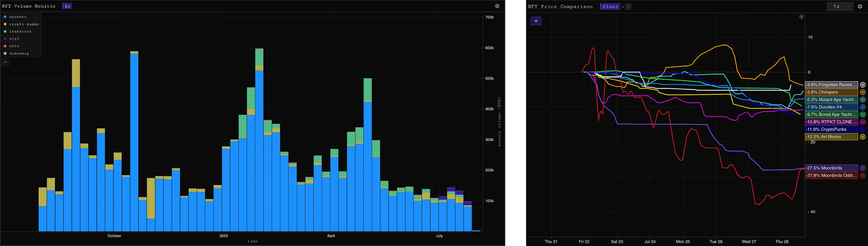Click the October x-axis label
Screen dimensions: 868x246
coord(114,236)
